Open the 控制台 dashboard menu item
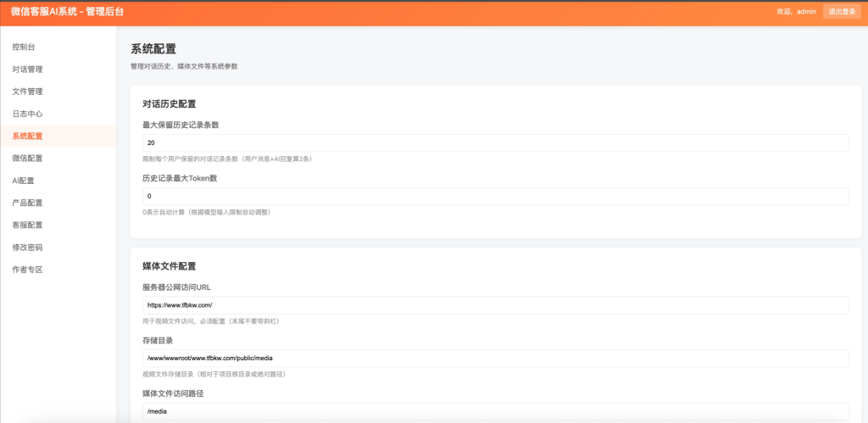Screen dimensions: 868x423 click(24, 47)
